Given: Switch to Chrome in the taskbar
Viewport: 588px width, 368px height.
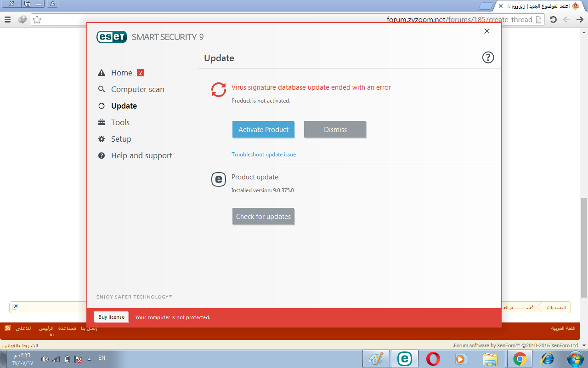Looking at the screenshot, I should [520, 359].
